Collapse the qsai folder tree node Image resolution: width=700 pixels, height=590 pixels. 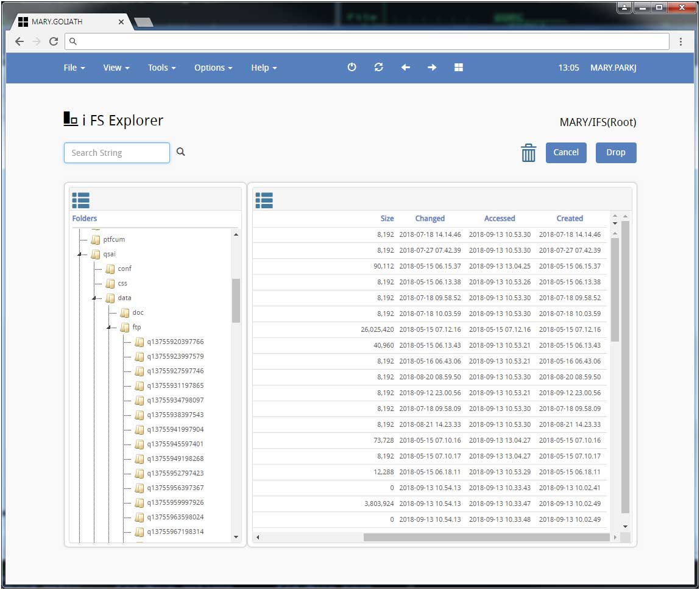[80, 255]
